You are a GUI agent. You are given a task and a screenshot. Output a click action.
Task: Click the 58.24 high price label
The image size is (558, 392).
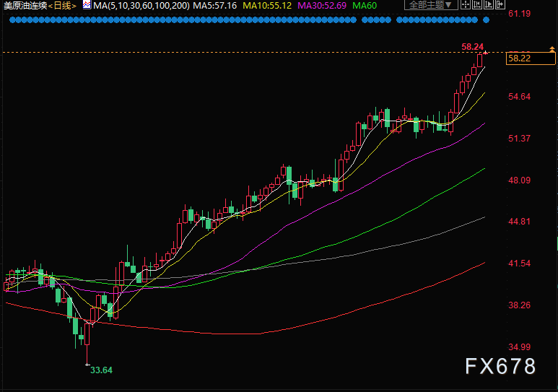pos(472,47)
